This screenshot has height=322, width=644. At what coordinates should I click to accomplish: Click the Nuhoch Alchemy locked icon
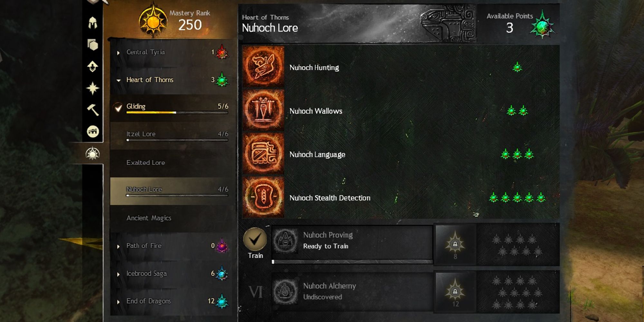285,291
